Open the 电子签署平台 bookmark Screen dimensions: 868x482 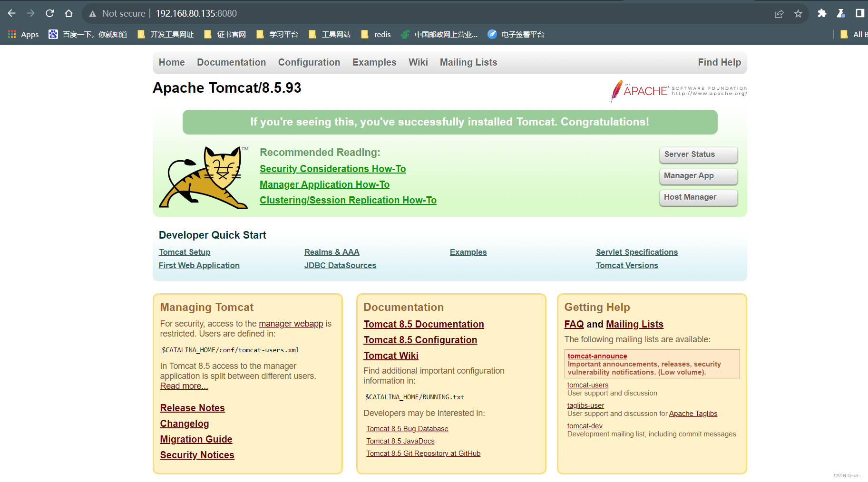pos(516,34)
